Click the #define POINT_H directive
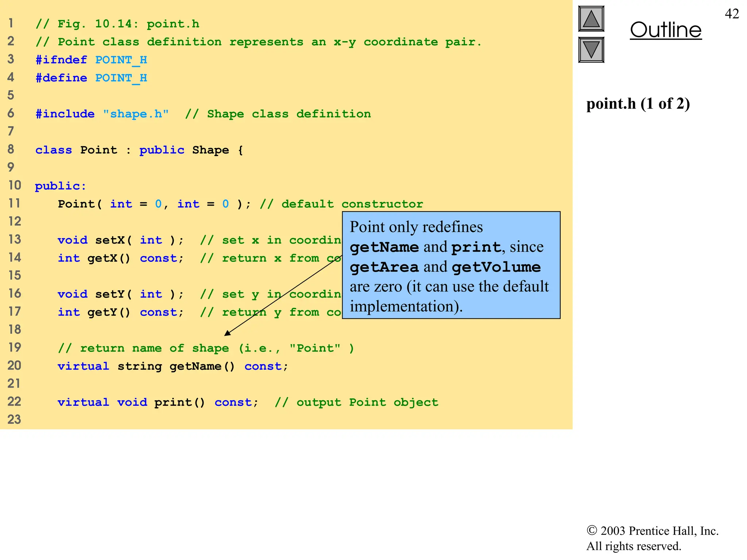Screen dimensions: 747x560 (x=91, y=78)
